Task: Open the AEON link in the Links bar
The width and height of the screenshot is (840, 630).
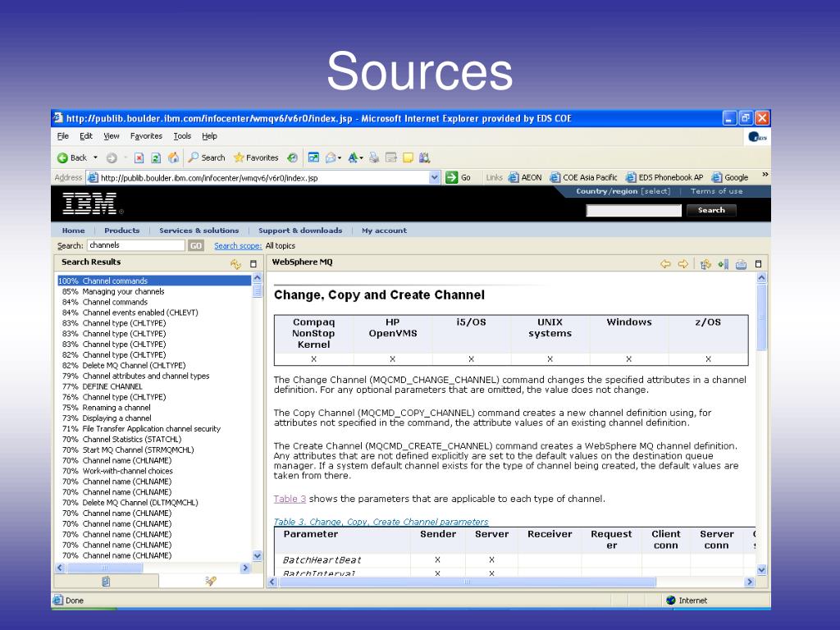Action: coord(525,177)
